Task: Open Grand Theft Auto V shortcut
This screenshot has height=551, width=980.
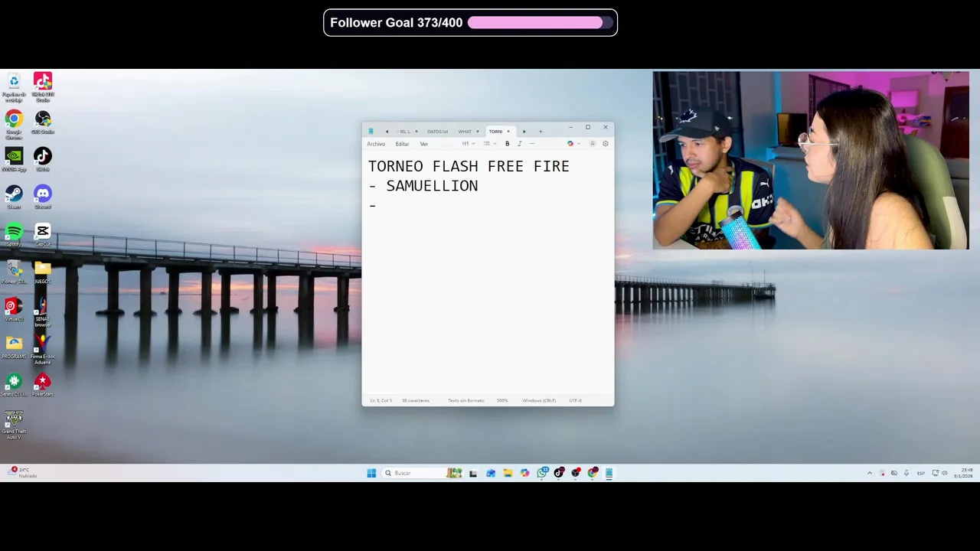Action: (14, 425)
